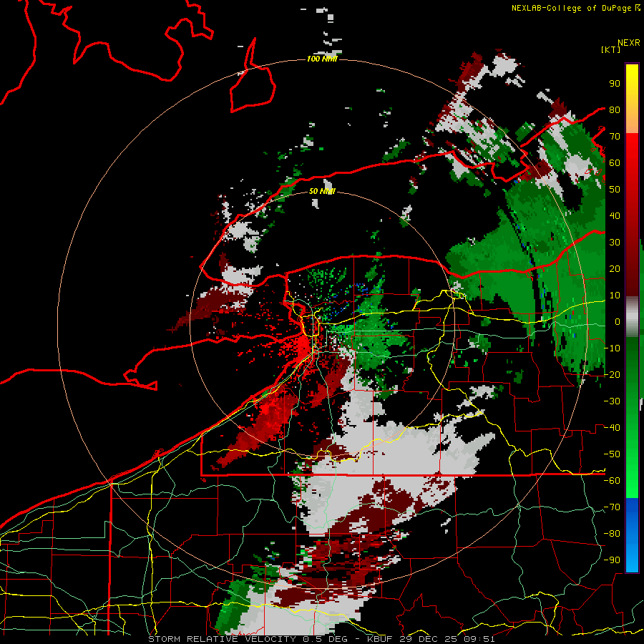
Task: Click the "50 NMI" range ring label
Action: click(x=322, y=191)
